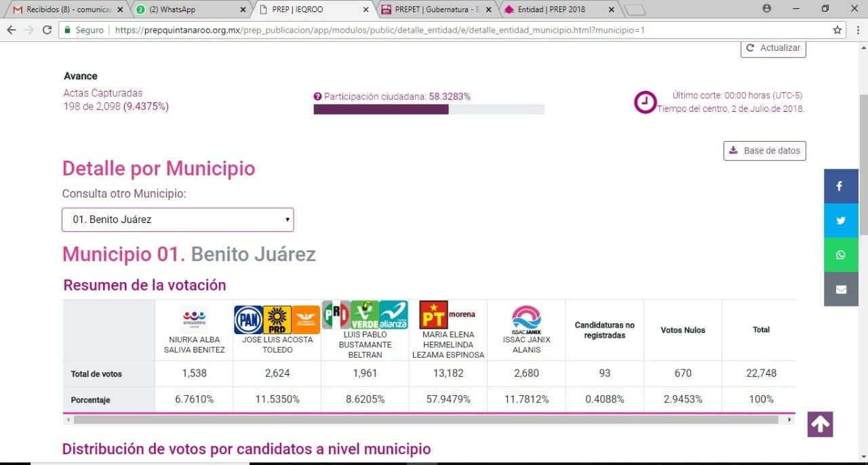Click the Participación ciudadana progress bar

click(x=429, y=109)
